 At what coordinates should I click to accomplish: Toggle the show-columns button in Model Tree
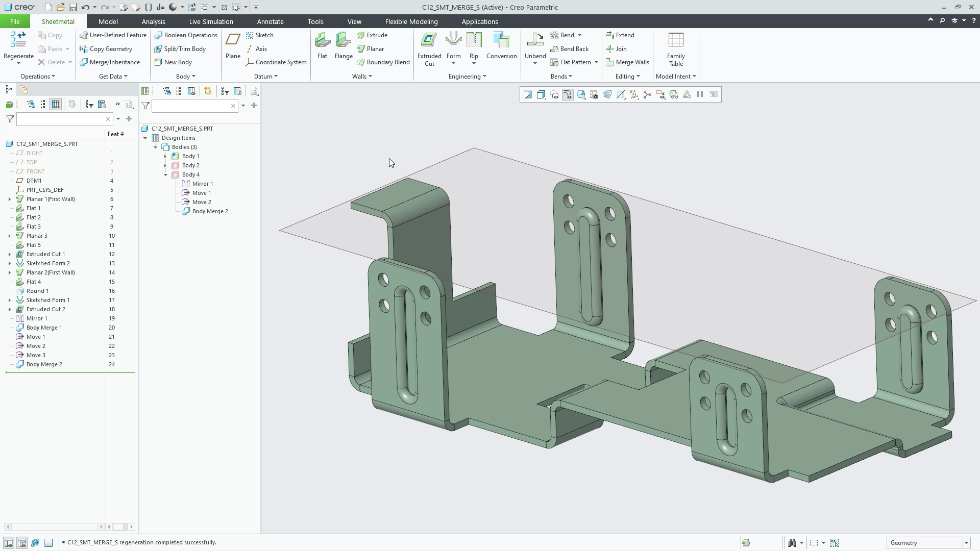click(x=56, y=104)
